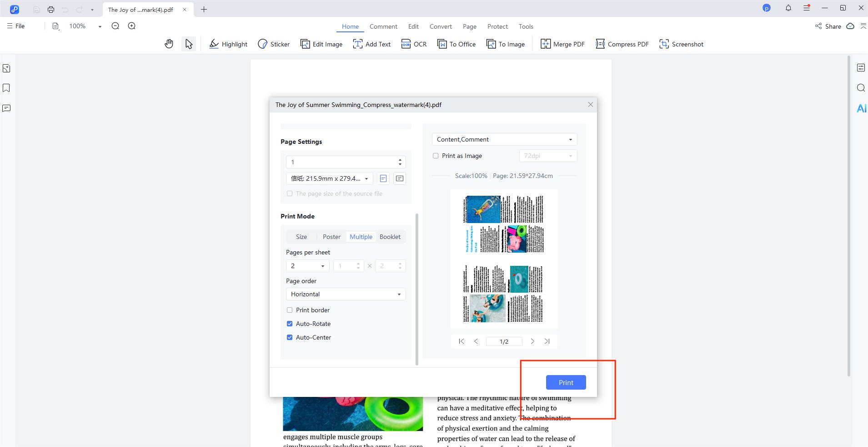Click the print preview thumbnail
Image resolution: width=868 pixels, height=447 pixels.
(x=504, y=259)
